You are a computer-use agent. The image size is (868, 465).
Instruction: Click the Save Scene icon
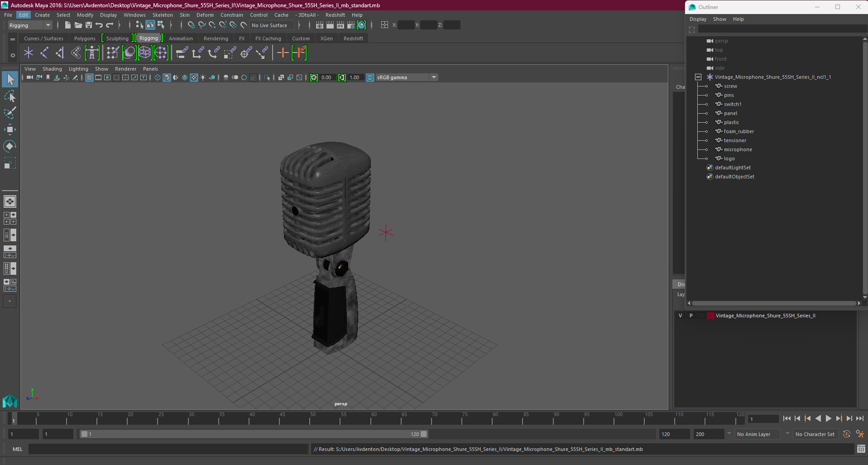pyautogui.click(x=89, y=25)
